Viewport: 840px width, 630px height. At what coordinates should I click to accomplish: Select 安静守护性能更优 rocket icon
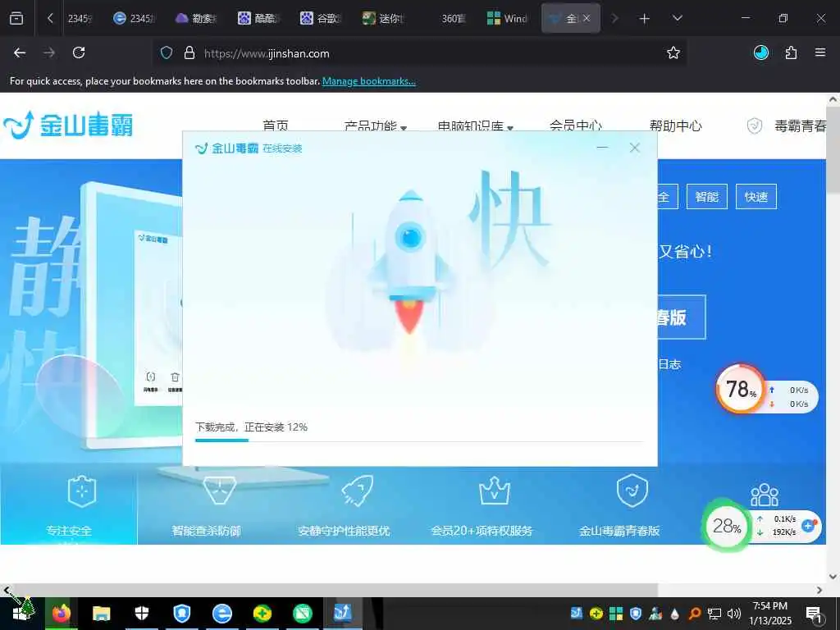(358, 491)
